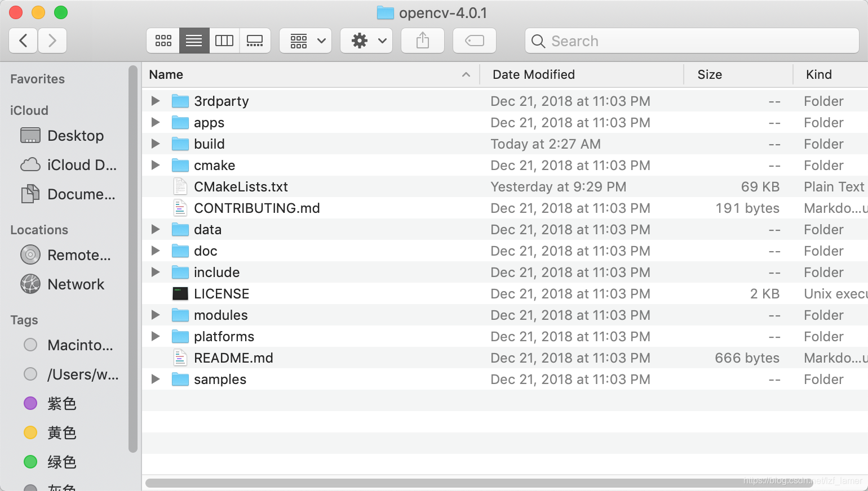Click the opencv-4.0.1 title folder icon
The image size is (868, 491).
click(386, 12)
